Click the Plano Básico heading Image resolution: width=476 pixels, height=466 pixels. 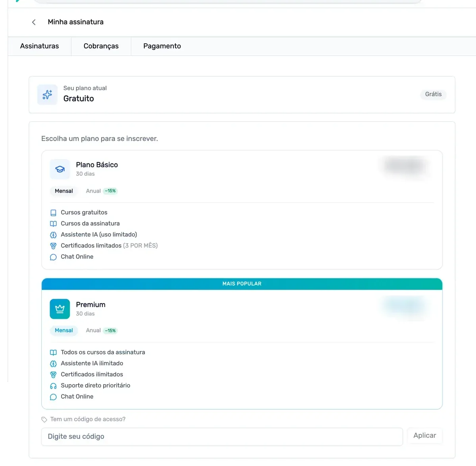(97, 165)
